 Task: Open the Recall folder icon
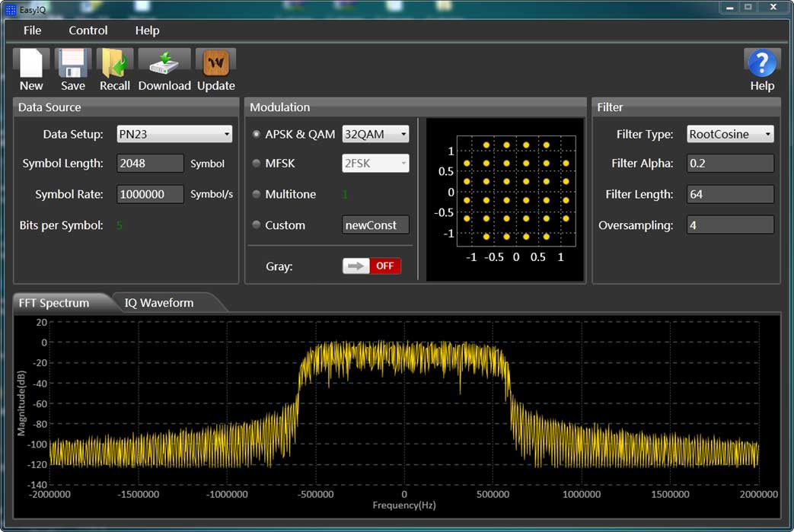(x=115, y=63)
